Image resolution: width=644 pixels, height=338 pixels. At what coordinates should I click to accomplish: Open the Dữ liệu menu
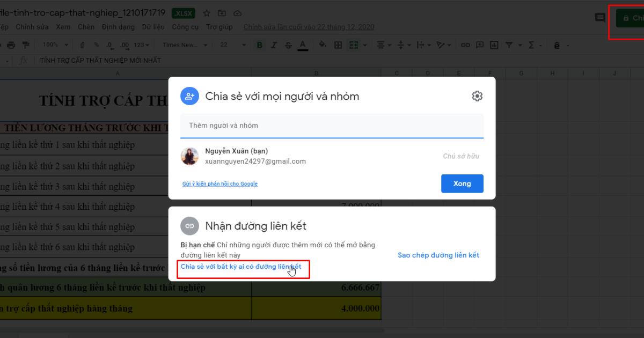coord(154,27)
